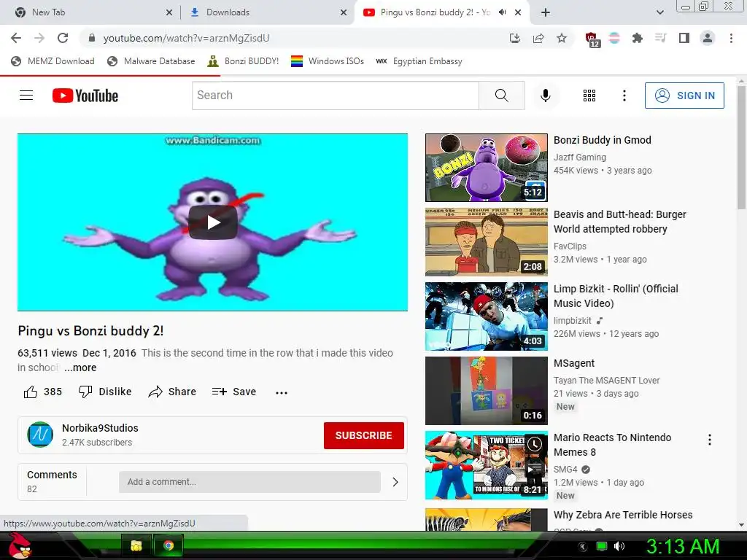Play the video using center play button
747x560 pixels.
coord(213,222)
